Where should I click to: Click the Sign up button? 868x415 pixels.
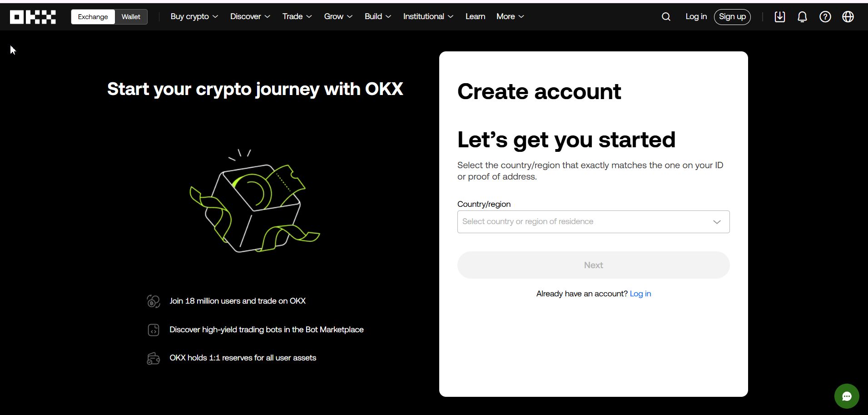(x=732, y=17)
